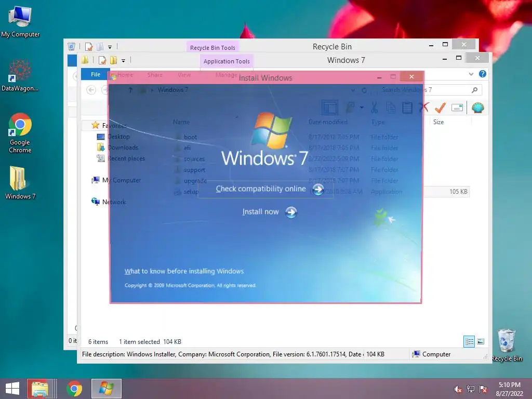The height and width of the screenshot is (399, 532).
Task: Click the 105 KB size cell
Action: (x=458, y=192)
